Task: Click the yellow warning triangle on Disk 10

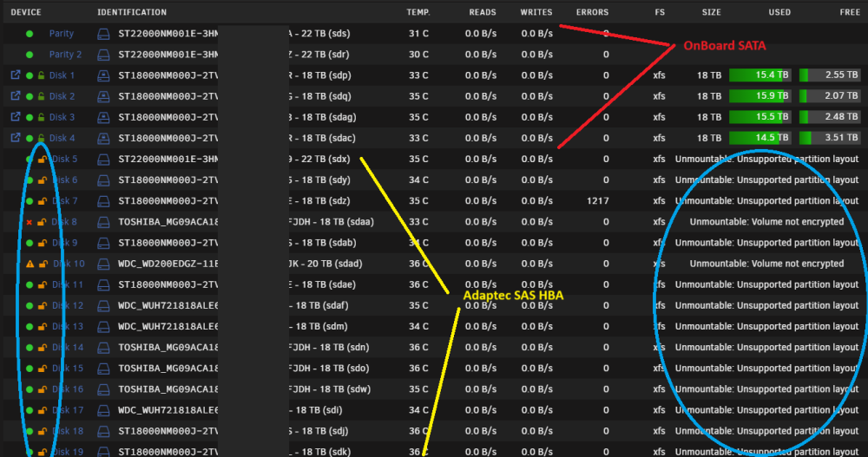Action: tap(30, 264)
